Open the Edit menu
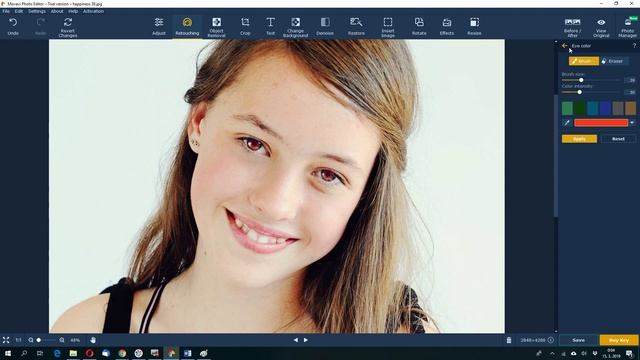640x360 pixels. [x=19, y=11]
